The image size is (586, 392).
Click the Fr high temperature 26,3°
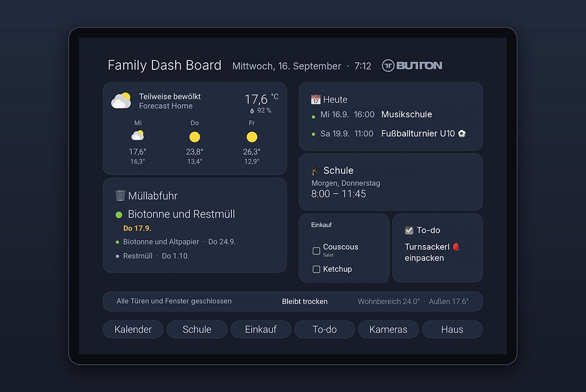252,152
